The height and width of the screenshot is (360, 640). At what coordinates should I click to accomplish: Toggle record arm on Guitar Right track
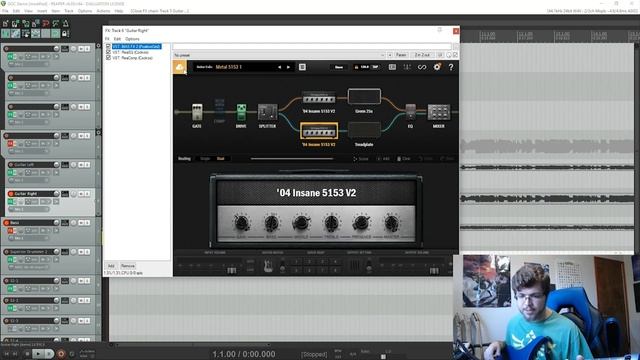pos(11,194)
